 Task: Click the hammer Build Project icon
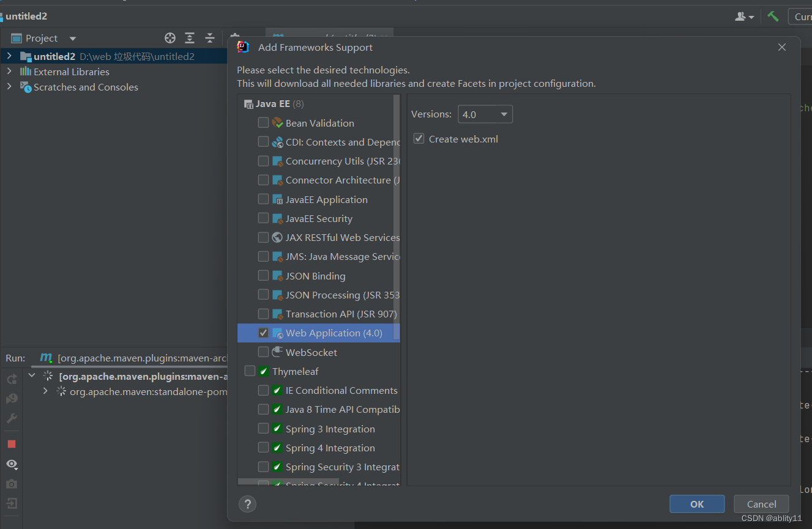[x=773, y=17]
